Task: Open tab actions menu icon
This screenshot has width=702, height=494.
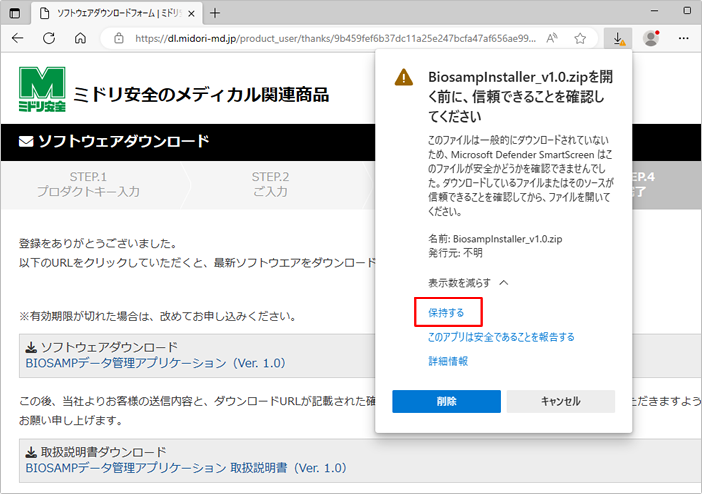Action: pyautogui.click(x=14, y=13)
